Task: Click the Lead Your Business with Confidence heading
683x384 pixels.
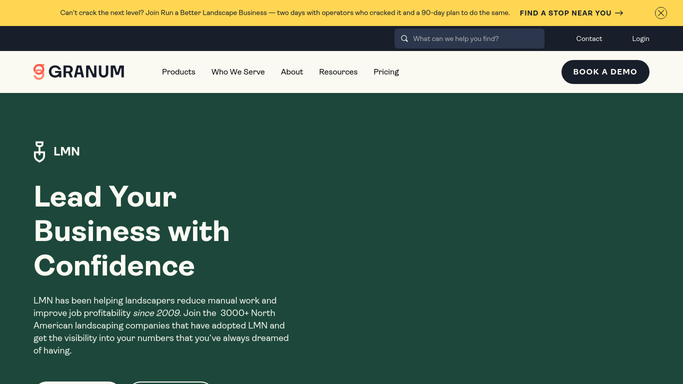Action: click(x=132, y=231)
